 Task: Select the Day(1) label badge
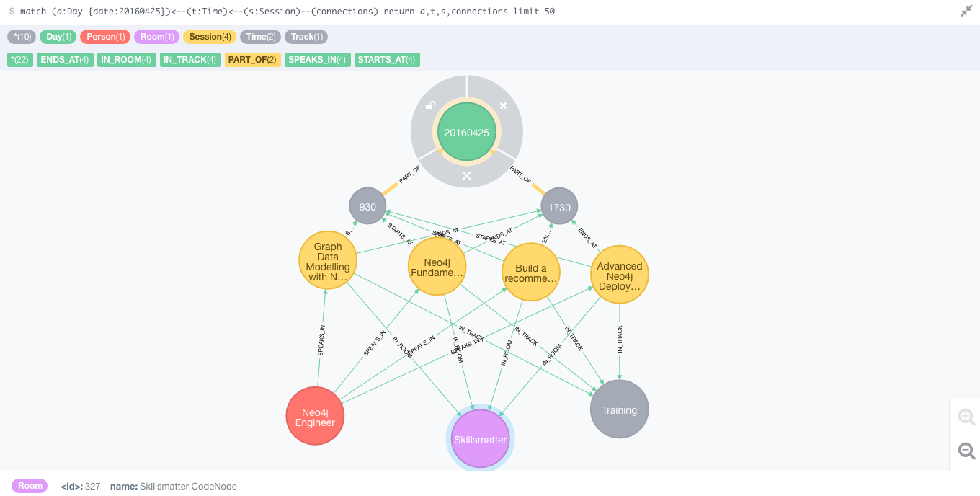[58, 37]
